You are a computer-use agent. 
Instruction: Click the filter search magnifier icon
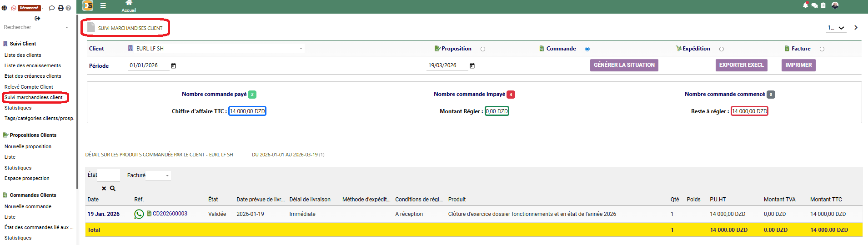tap(113, 188)
